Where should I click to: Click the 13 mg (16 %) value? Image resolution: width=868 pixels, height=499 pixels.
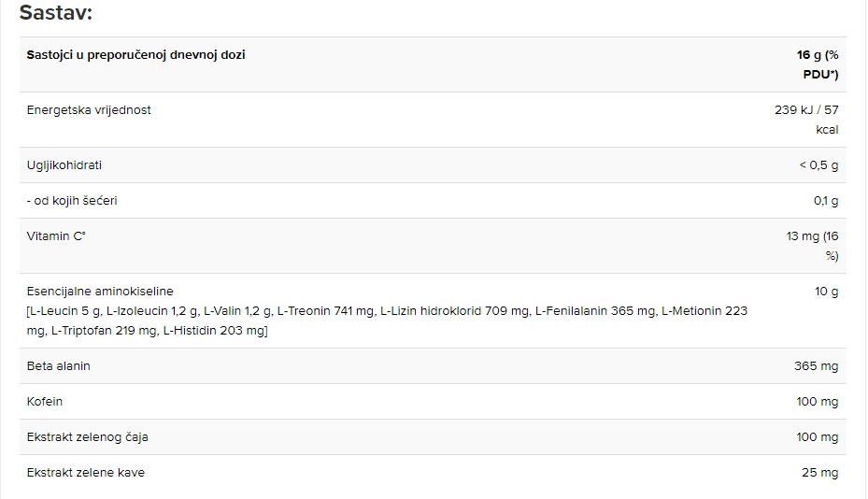point(812,246)
